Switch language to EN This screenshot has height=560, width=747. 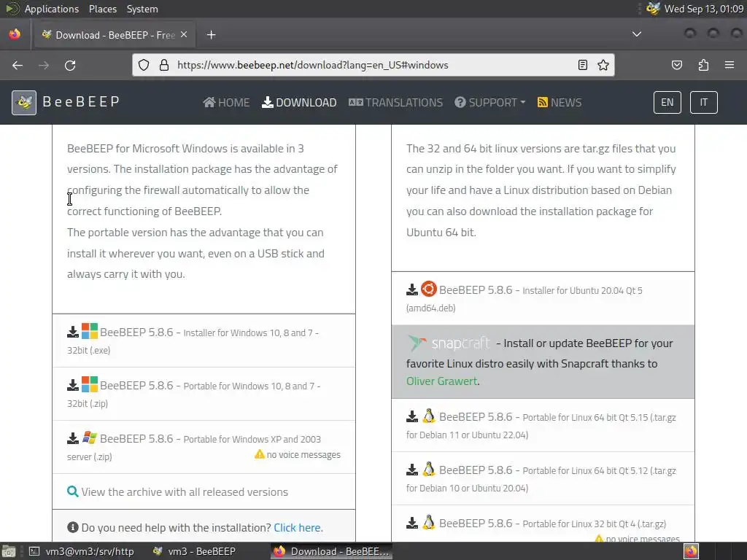[x=667, y=102]
